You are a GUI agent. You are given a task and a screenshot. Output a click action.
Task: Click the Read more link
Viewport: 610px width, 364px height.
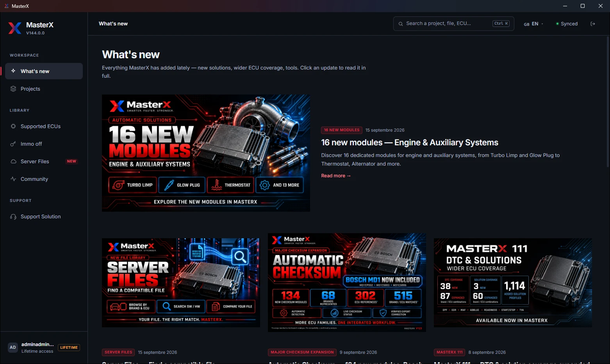tap(336, 176)
